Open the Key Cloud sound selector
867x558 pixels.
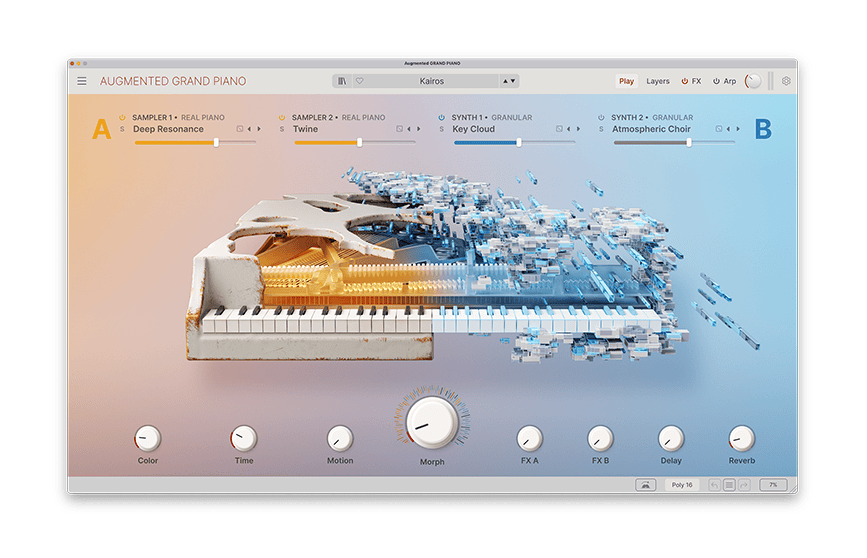474,129
